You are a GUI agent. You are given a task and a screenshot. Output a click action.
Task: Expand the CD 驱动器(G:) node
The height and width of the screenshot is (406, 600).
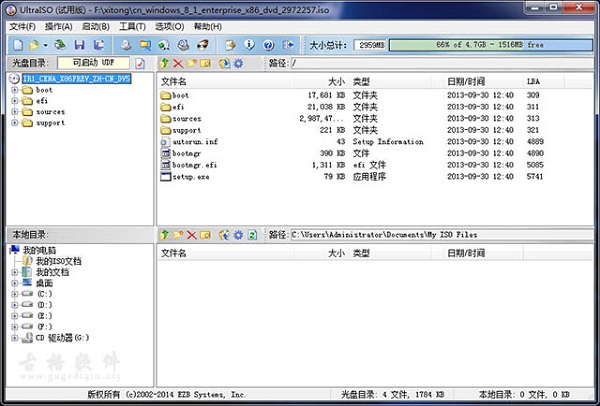[15, 338]
